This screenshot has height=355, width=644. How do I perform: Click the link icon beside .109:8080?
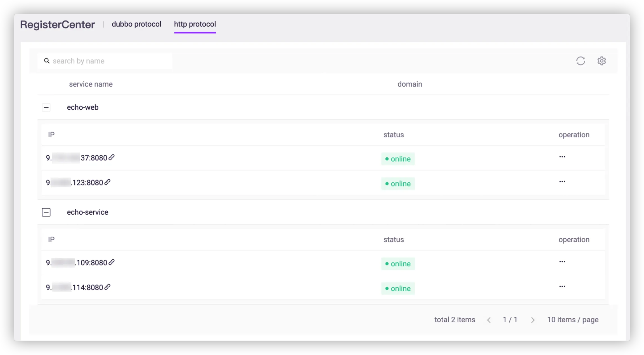coord(112,262)
